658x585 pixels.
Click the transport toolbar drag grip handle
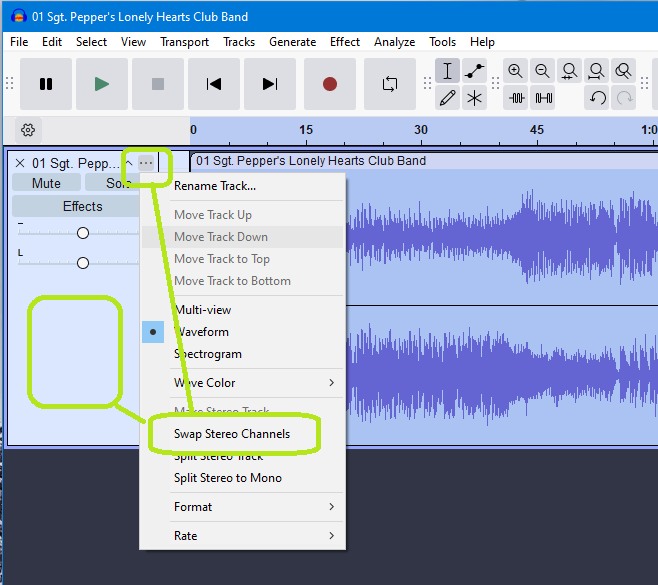[x=10, y=83]
